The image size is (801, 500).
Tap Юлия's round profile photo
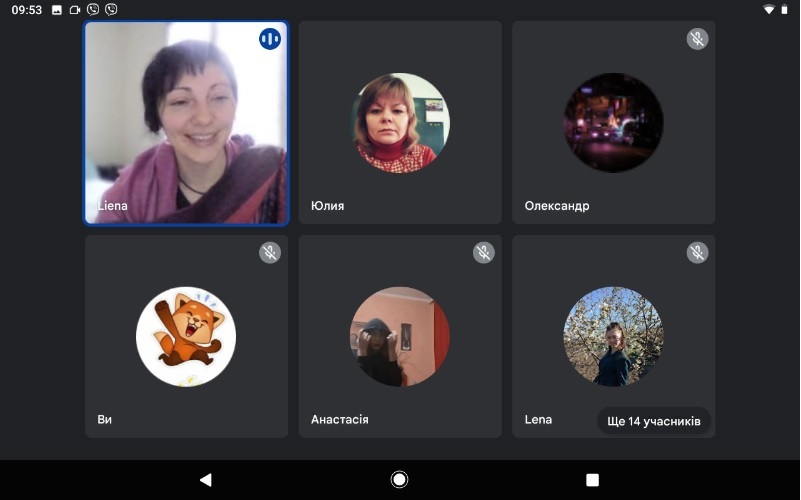tap(400, 123)
